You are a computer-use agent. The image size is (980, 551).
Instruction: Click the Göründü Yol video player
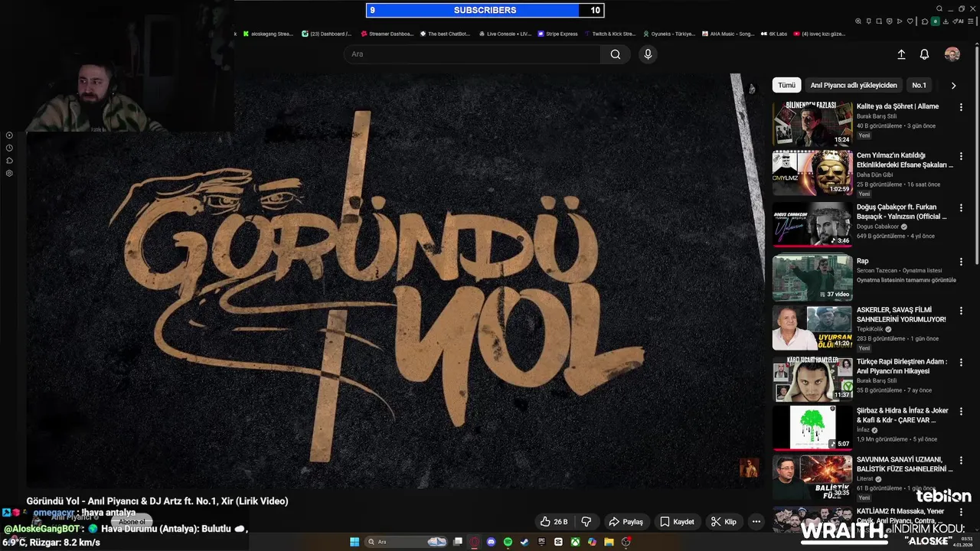(x=396, y=281)
